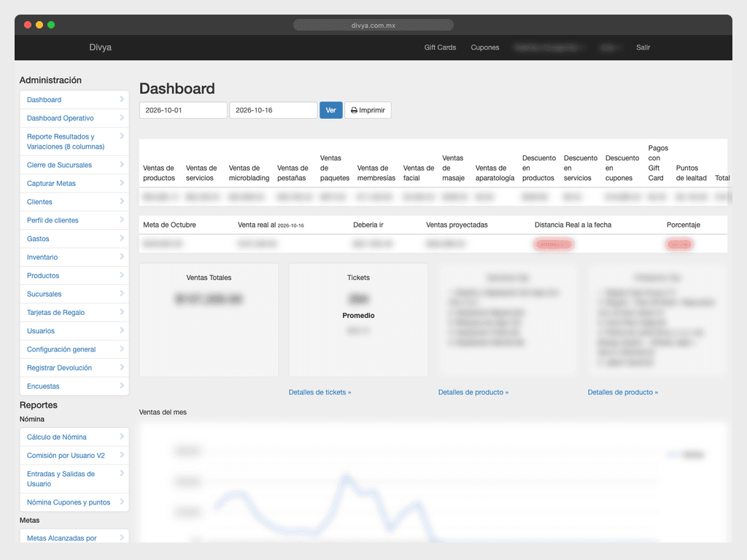Focus the start date field 2026-10-01
This screenshot has width=747, height=560.
(183, 110)
